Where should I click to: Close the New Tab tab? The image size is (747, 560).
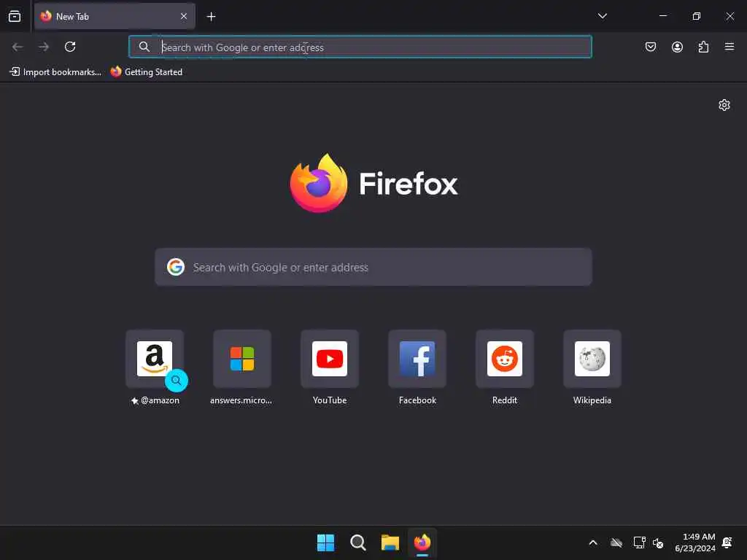(183, 16)
